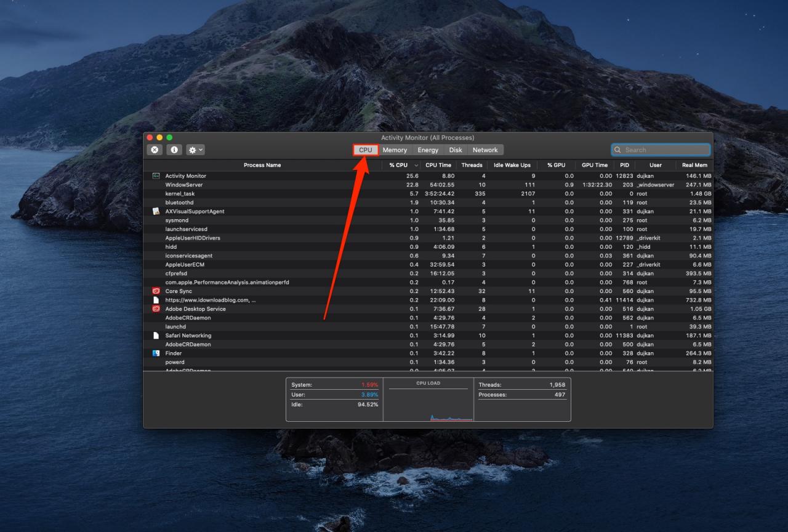
Task: Toggle the % CPU column sort arrow
Action: tap(416, 165)
